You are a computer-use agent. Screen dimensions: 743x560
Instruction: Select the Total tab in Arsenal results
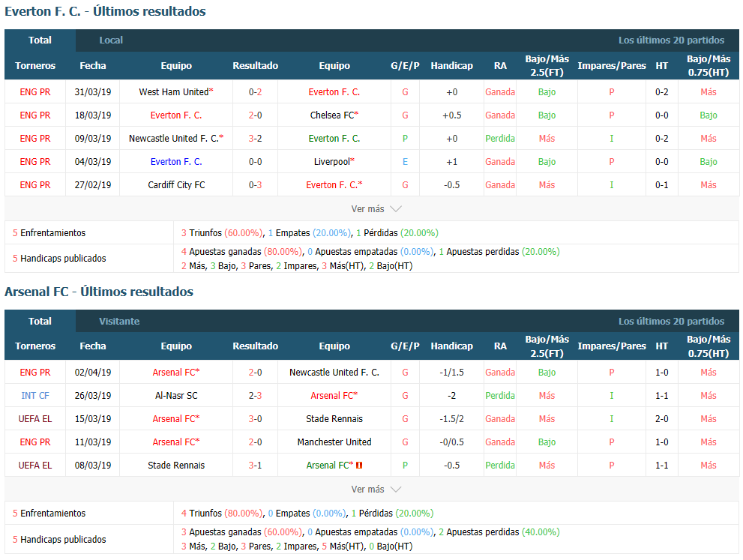pos(40,321)
